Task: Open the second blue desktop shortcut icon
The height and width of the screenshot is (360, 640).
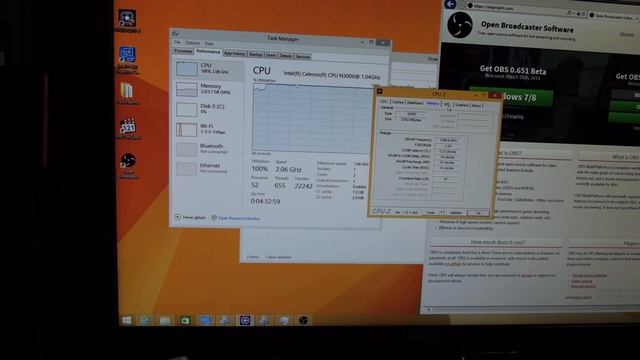Action: (127, 60)
